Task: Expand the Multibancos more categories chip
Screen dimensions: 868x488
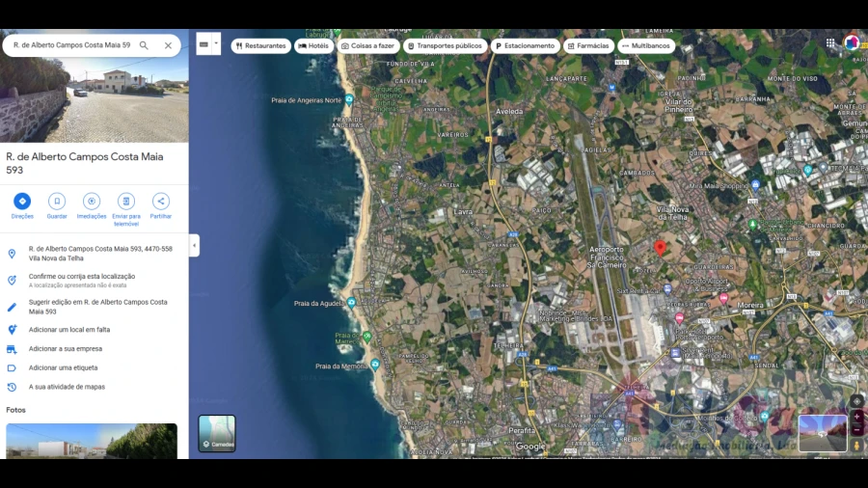Action: click(x=645, y=45)
